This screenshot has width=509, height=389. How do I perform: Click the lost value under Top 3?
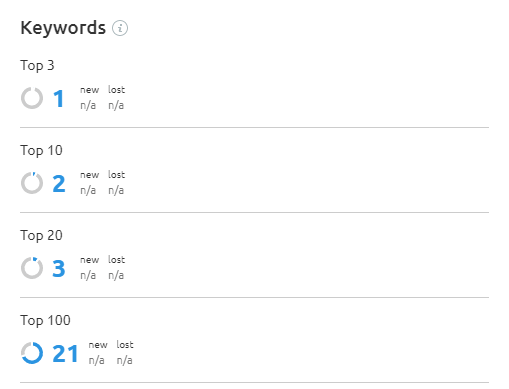[x=116, y=105]
